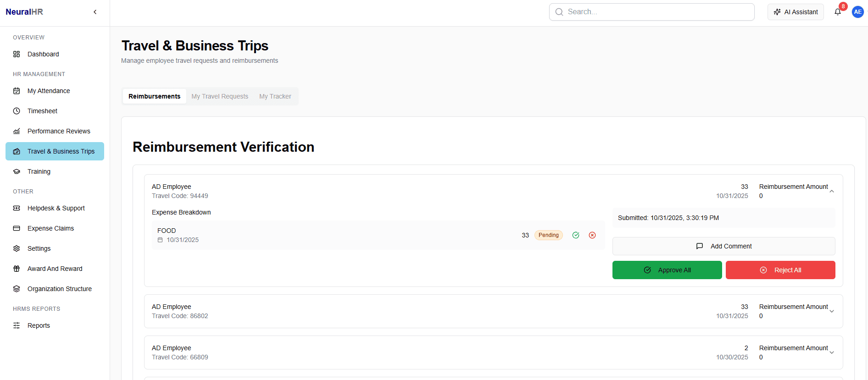Click the My Attendance calendar icon
Screen dimensions: 868x380
17,91
